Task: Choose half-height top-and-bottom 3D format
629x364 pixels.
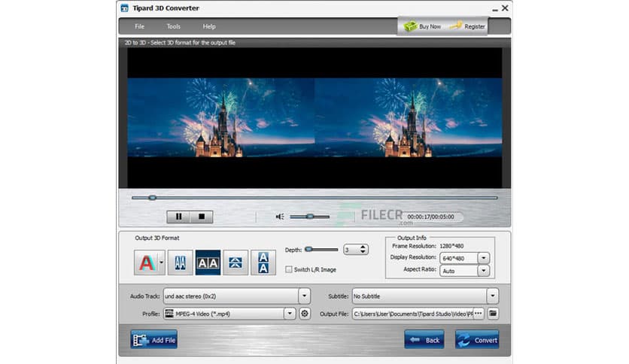Action: click(x=235, y=262)
